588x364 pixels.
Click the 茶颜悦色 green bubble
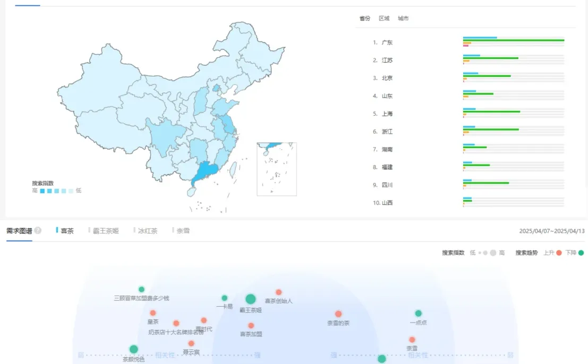(133, 349)
